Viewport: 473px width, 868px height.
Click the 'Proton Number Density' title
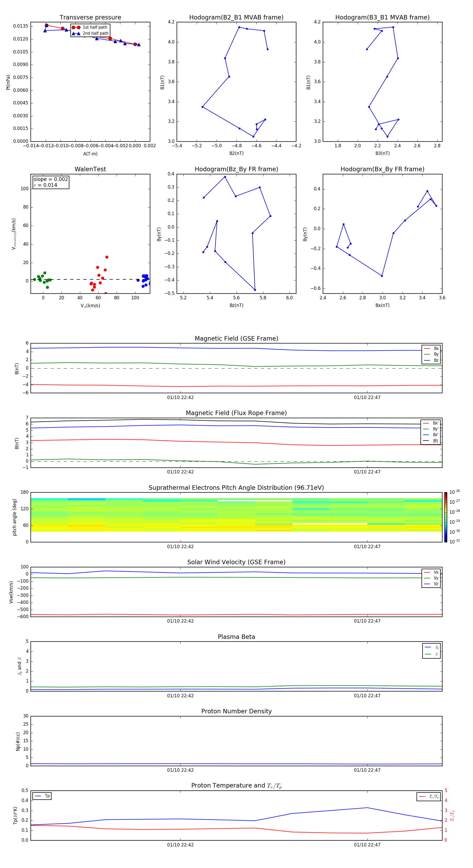tap(236, 711)
